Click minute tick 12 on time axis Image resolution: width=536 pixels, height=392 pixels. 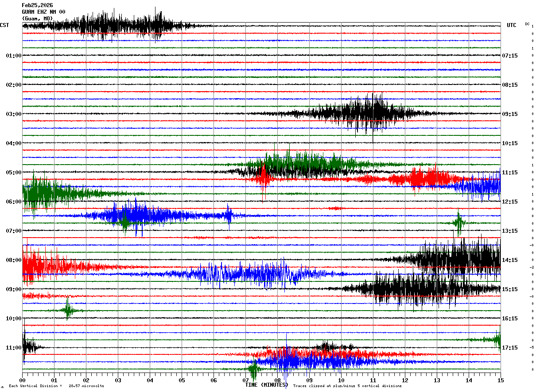tap(405, 380)
